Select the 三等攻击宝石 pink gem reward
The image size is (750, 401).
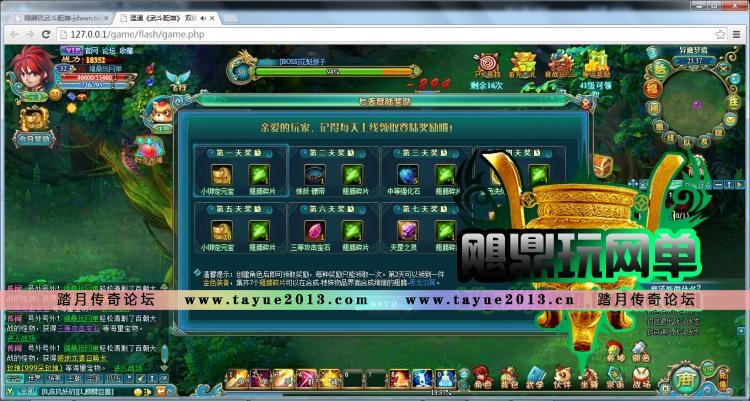(x=315, y=232)
